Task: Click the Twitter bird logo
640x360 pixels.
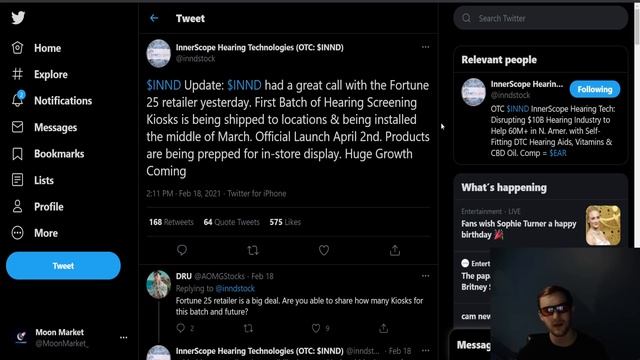Action: coord(18,18)
